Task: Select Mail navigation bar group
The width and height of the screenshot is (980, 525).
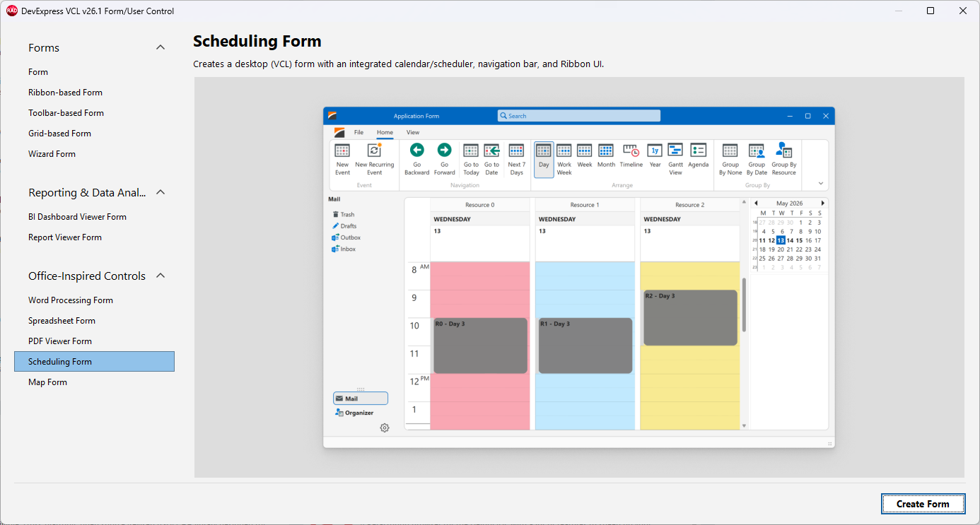Action: 361,399
